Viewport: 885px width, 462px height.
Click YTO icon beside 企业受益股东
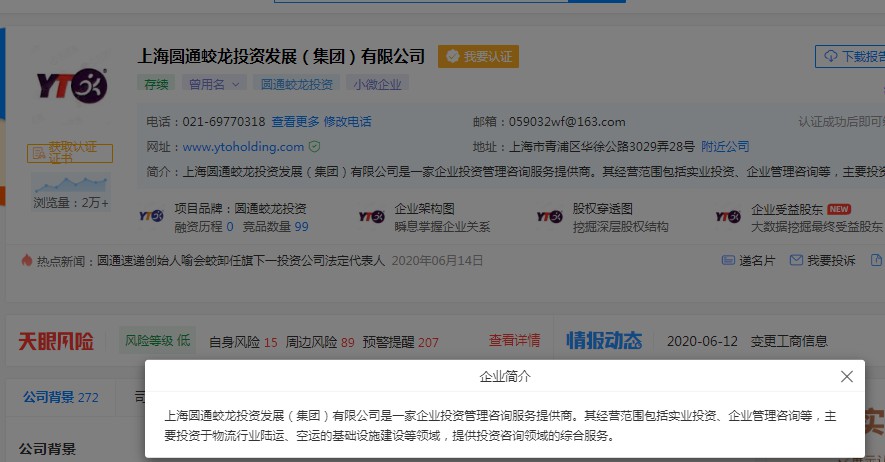click(728, 216)
